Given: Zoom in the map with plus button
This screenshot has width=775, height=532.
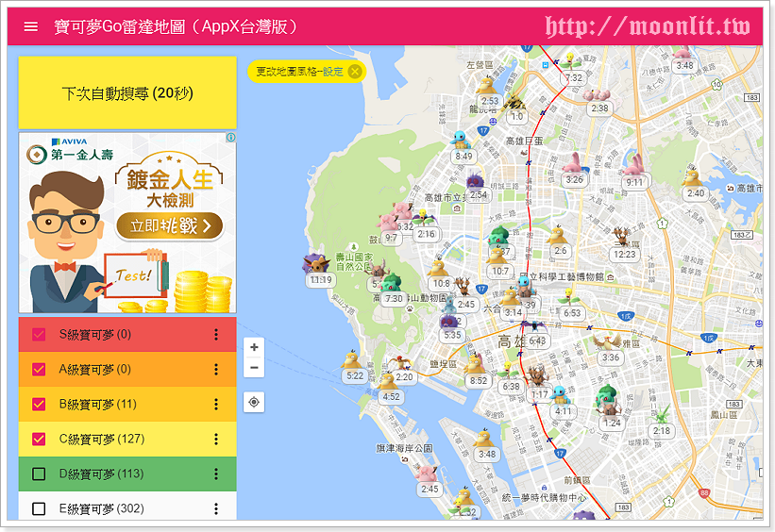Looking at the screenshot, I should coord(254,348).
